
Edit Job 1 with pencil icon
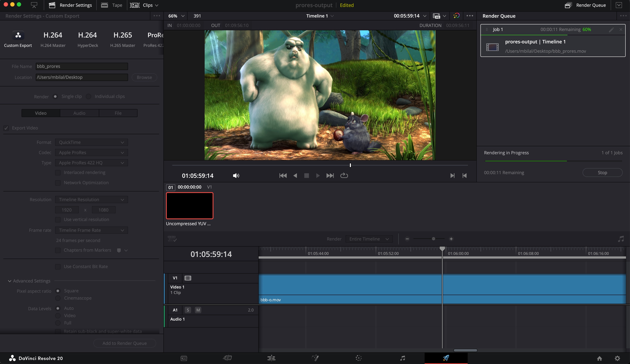[x=611, y=30]
